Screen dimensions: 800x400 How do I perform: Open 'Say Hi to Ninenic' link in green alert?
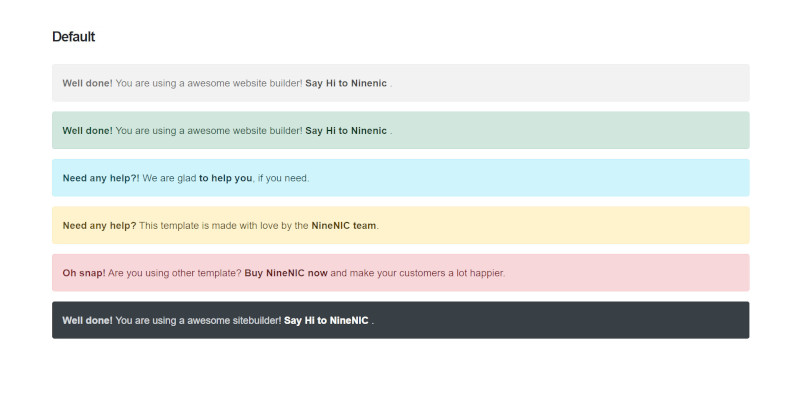(x=346, y=131)
